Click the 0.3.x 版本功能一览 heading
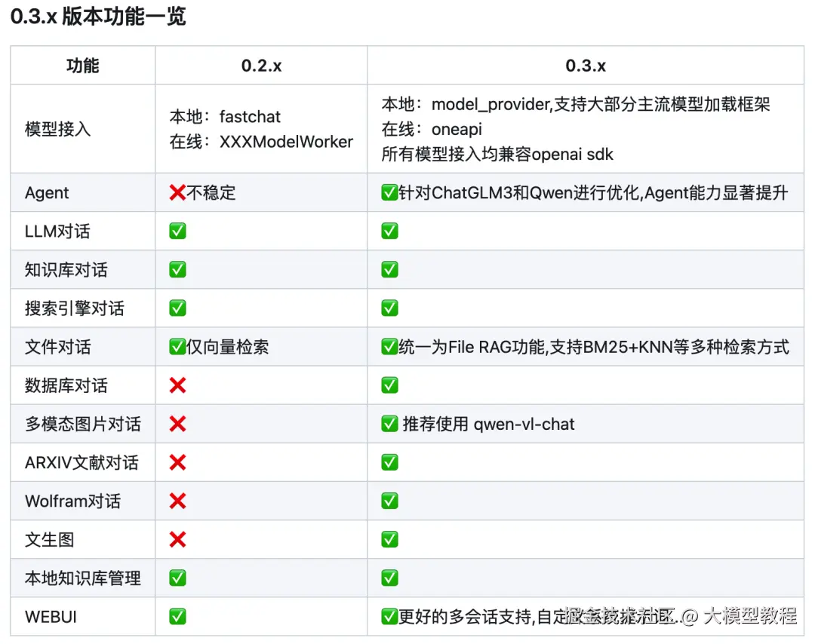815x644 pixels. point(98,17)
